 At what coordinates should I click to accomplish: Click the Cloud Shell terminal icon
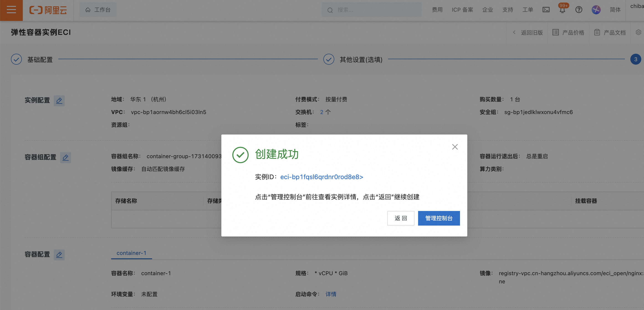coord(546,10)
